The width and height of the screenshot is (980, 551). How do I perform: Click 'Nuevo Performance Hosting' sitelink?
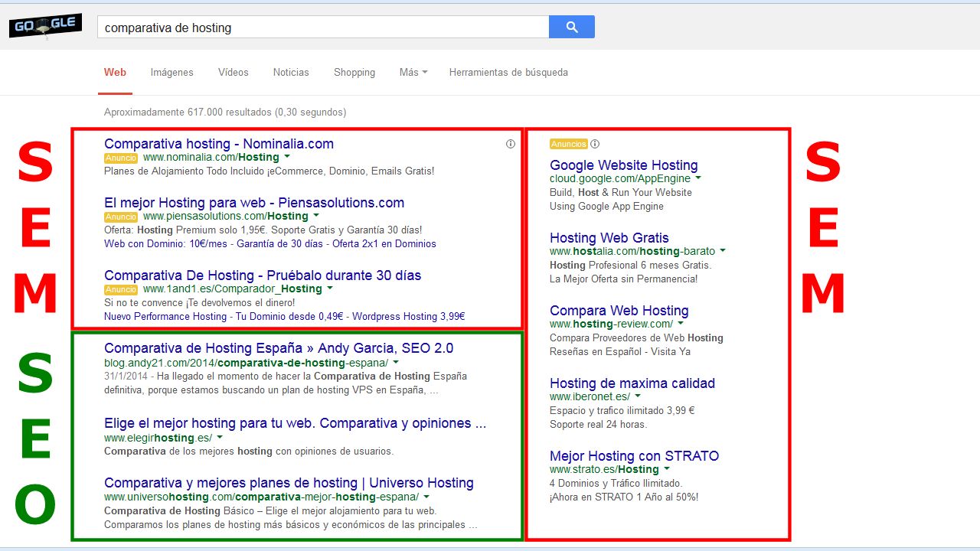tap(165, 316)
